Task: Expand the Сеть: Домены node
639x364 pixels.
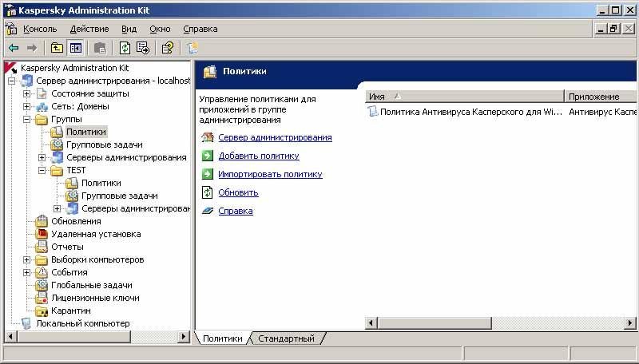Action: coord(26,107)
